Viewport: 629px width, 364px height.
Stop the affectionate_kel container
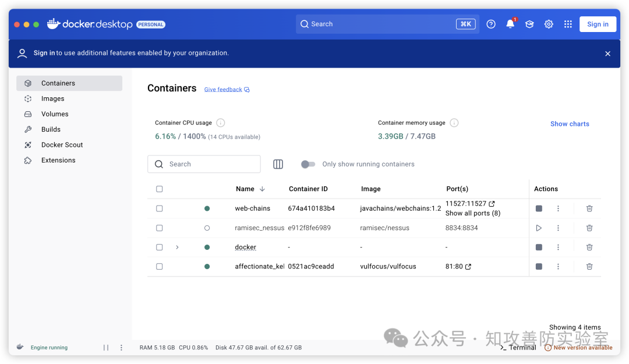(539, 267)
